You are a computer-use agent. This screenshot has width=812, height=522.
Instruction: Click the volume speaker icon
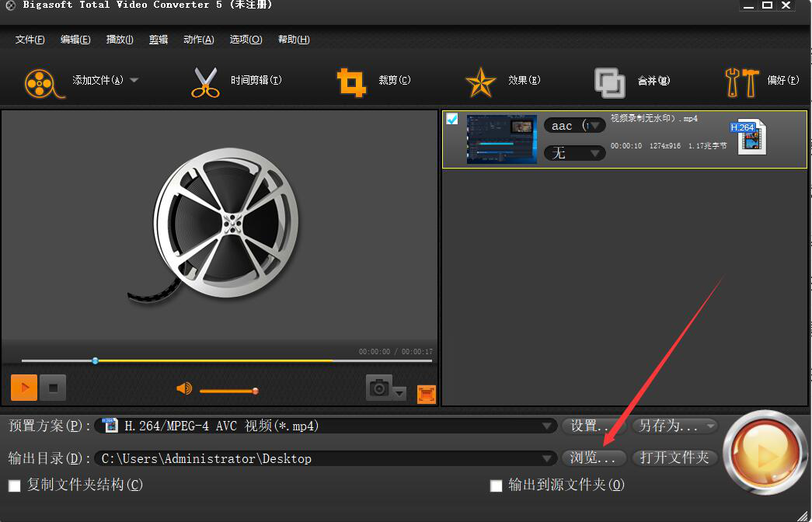(184, 388)
